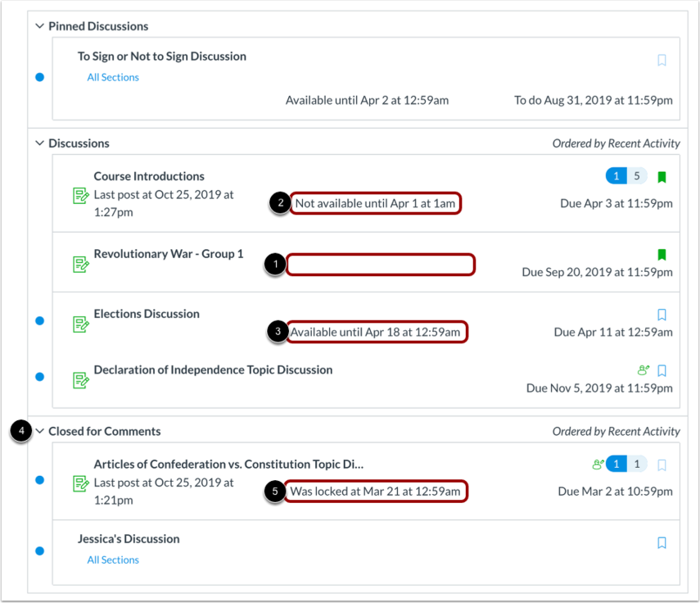This screenshot has height=603, width=700.
Task: Click unread count badge on Course Introductions
Action: tap(616, 176)
